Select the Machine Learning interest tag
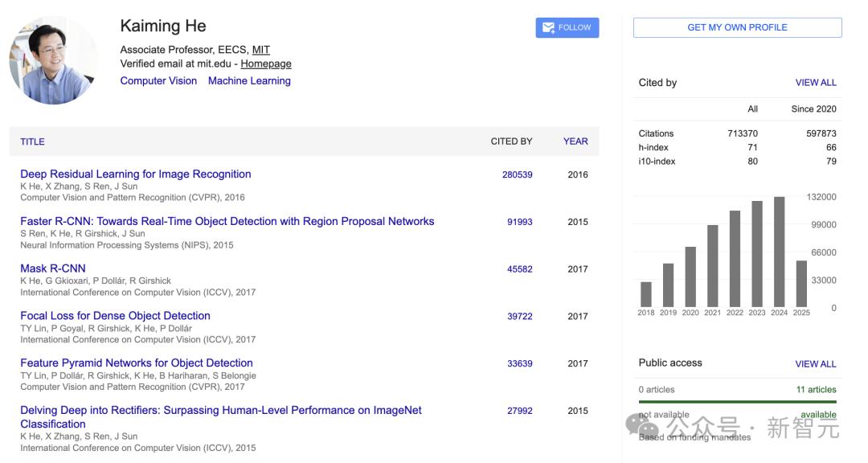 click(249, 80)
